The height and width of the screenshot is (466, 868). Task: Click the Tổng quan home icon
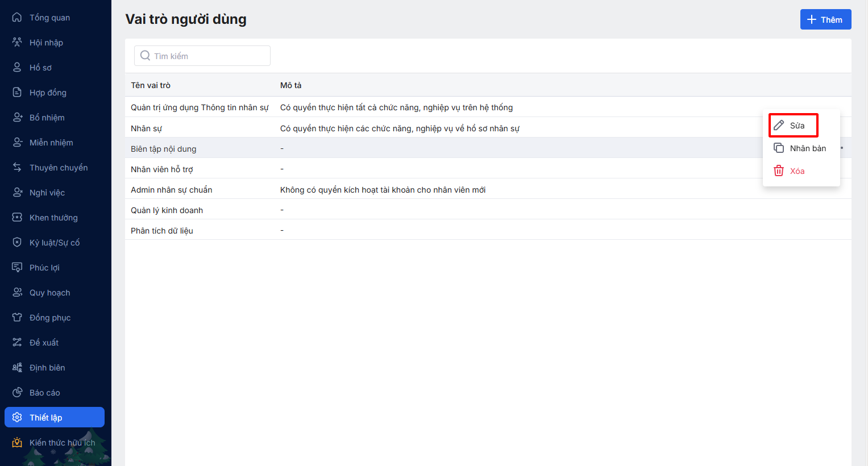(17, 18)
